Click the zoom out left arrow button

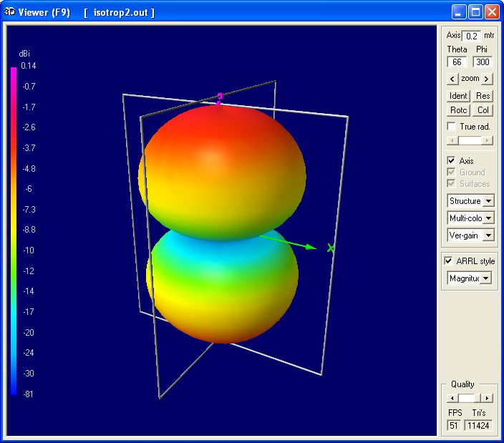[x=452, y=79]
